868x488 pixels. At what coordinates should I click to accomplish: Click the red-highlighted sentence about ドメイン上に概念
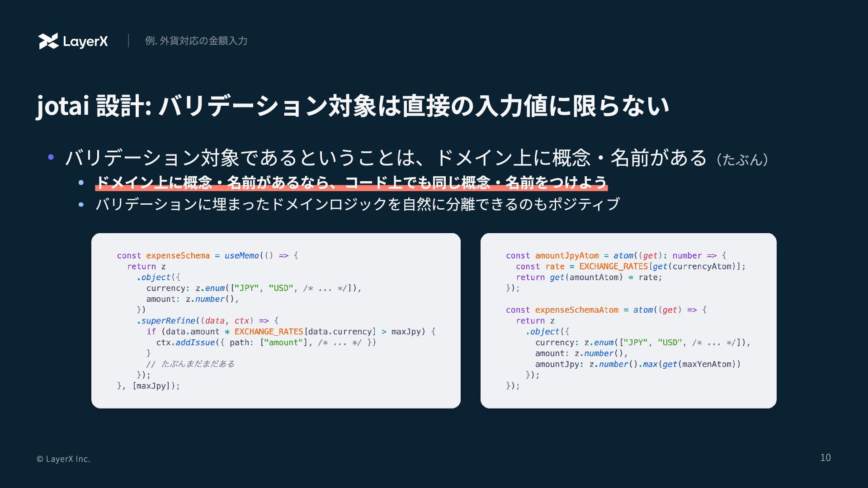pos(351,183)
